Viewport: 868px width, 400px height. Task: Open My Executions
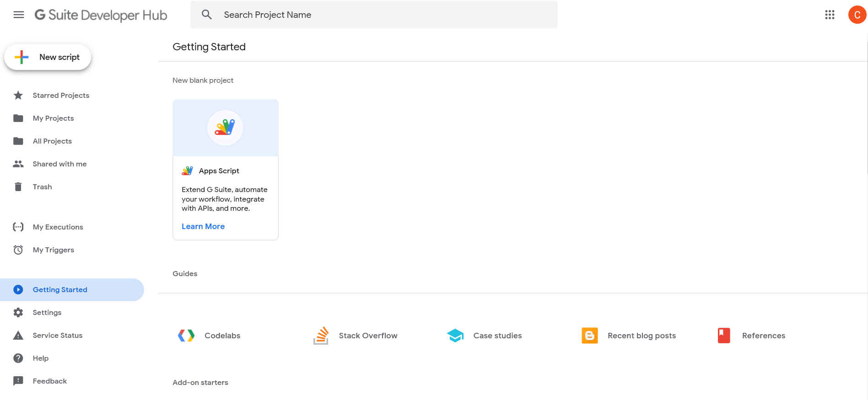58,227
